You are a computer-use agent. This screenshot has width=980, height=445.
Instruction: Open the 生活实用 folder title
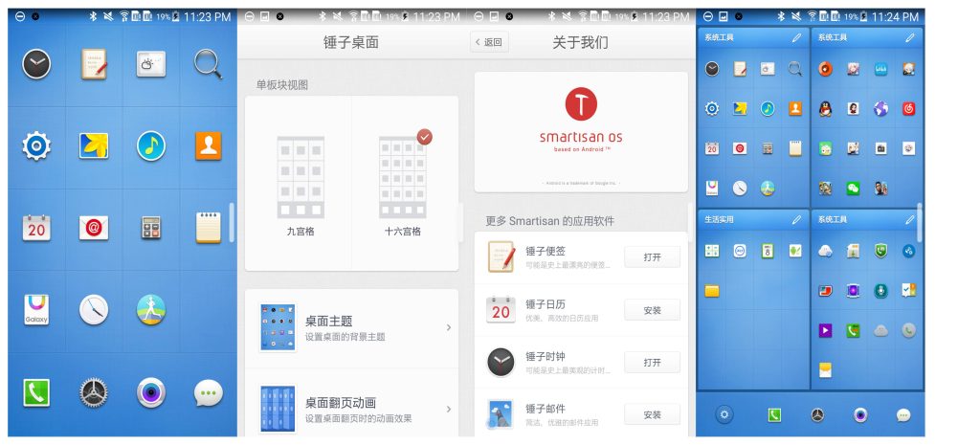point(720,220)
